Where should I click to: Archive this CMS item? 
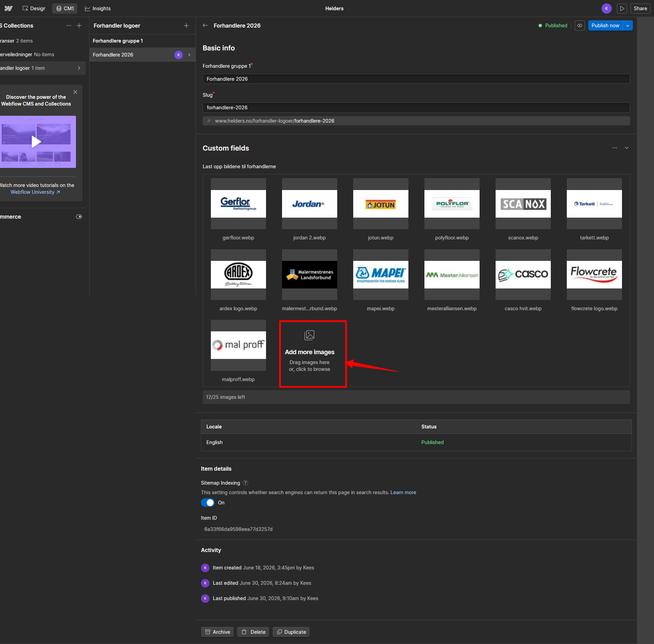pos(217,632)
